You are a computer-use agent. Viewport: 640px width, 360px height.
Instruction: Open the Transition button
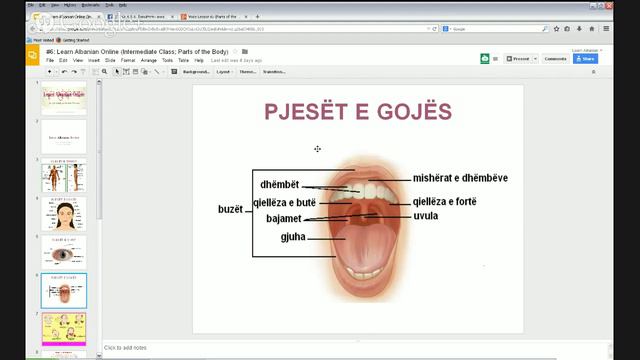[x=274, y=72]
